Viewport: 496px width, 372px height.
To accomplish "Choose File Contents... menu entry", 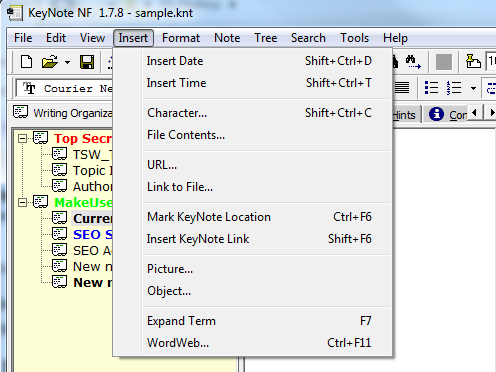I will [x=253, y=135].
